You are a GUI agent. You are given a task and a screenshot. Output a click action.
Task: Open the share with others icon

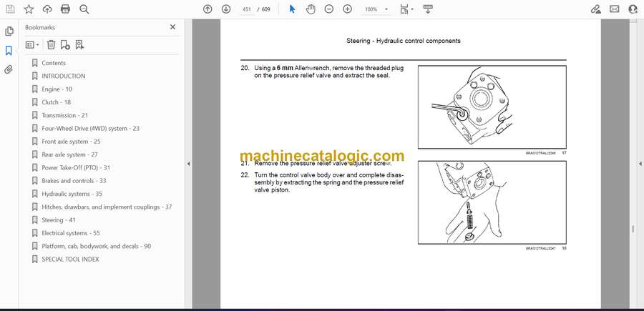coord(633,9)
